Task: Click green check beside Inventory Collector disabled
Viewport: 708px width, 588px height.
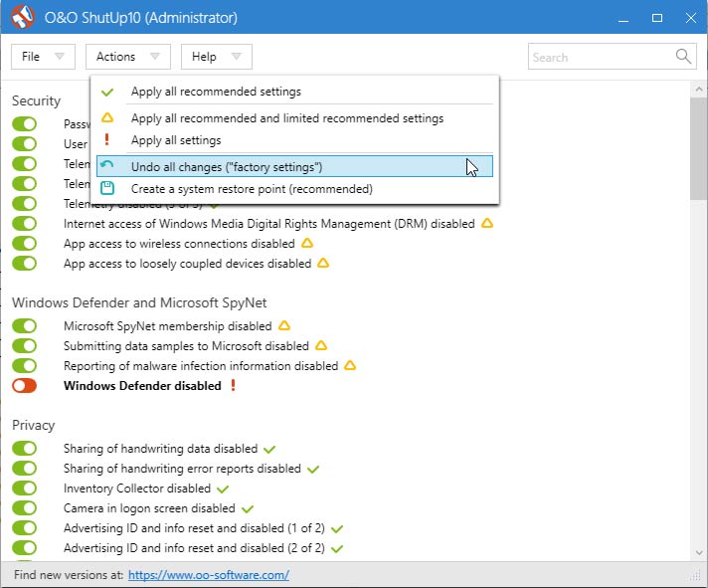Action: click(x=223, y=490)
